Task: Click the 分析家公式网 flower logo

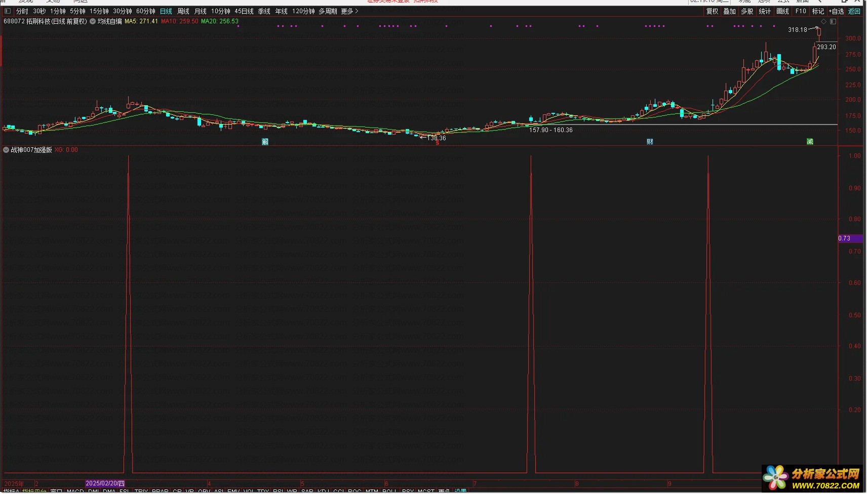Action: click(x=776, y=478)
